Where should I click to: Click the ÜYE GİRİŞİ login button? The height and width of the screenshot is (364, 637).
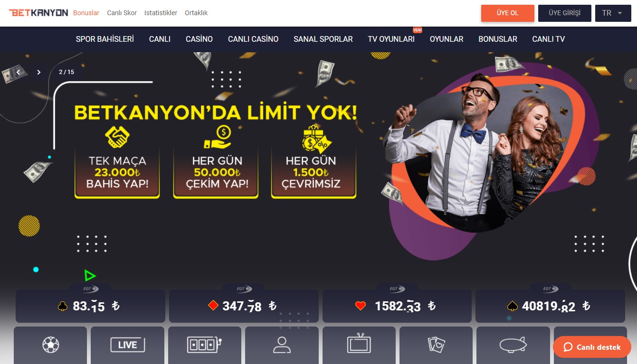565,13
